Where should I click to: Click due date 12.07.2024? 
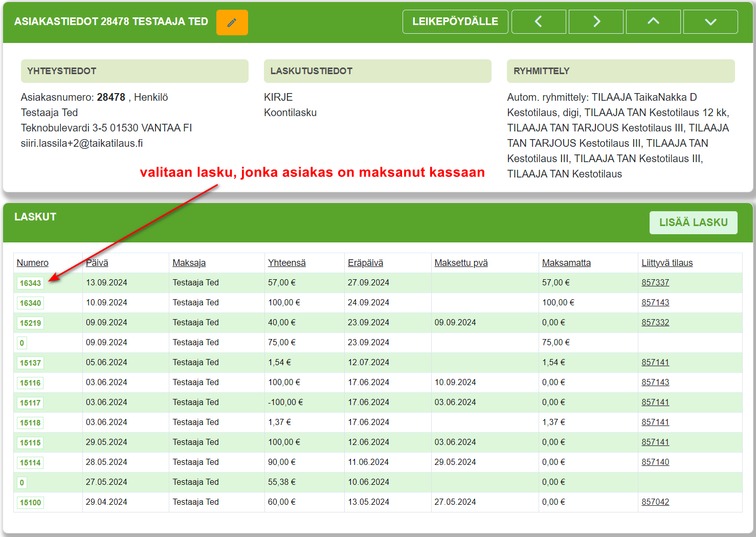point(368,362)
